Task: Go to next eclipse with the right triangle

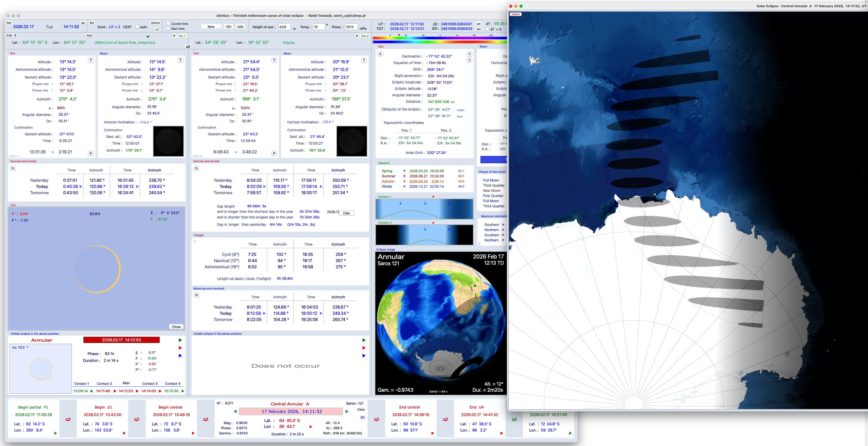Action: (x=347, y=411)
